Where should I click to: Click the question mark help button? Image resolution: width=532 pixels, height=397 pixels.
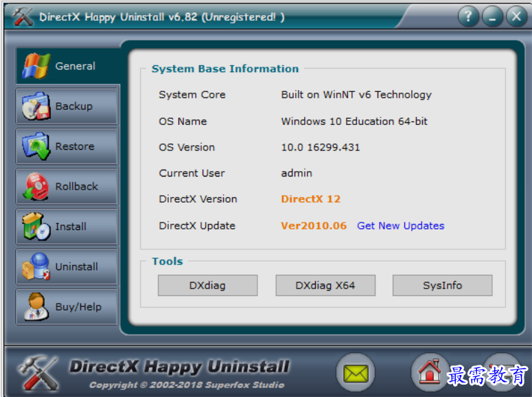468,16
